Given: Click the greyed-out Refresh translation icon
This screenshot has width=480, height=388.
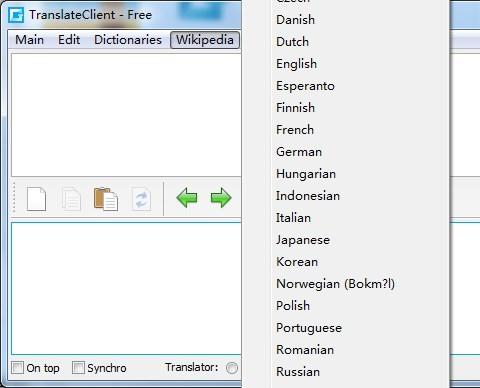Looking at the screenshot, I should coord(141,199).
